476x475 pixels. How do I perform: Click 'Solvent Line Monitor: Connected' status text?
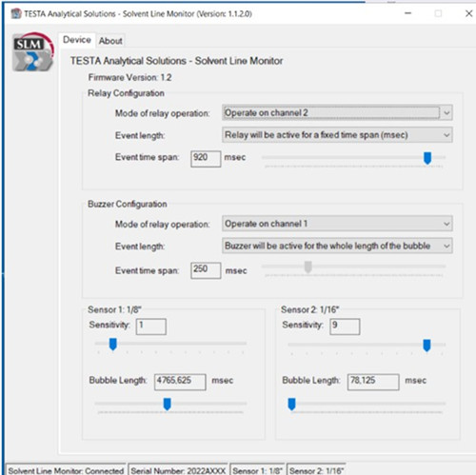66,470
